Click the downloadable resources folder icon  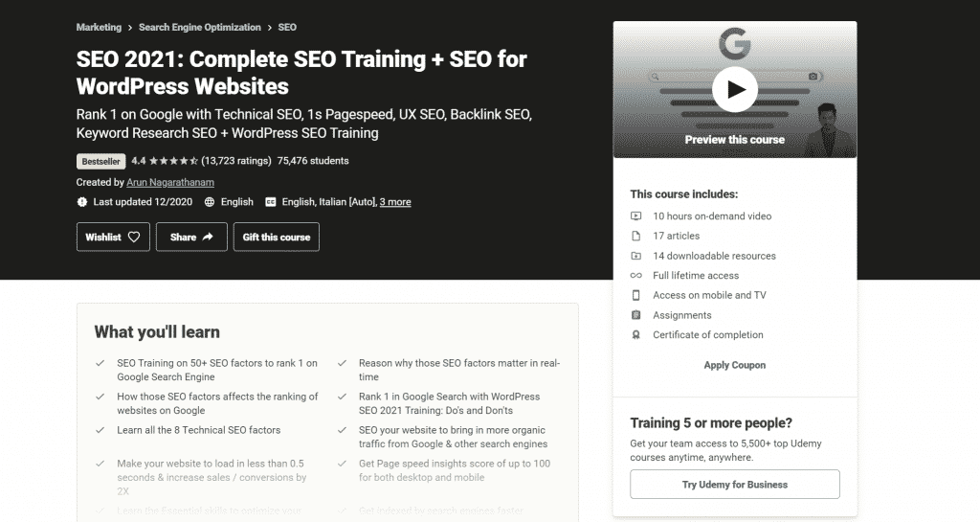point(635,256)
